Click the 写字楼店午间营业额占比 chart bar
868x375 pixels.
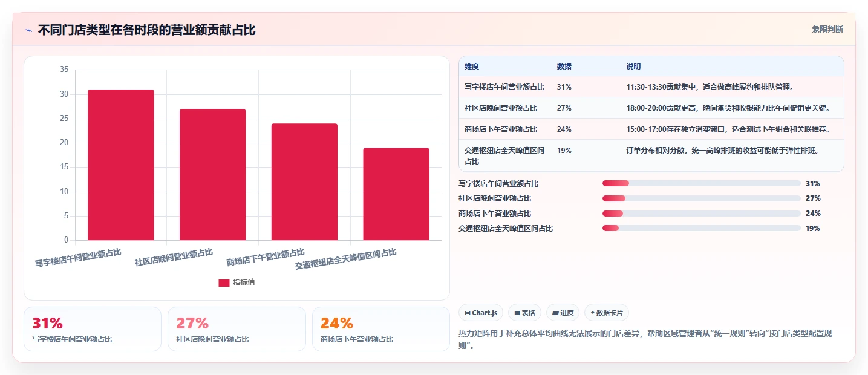121,165
